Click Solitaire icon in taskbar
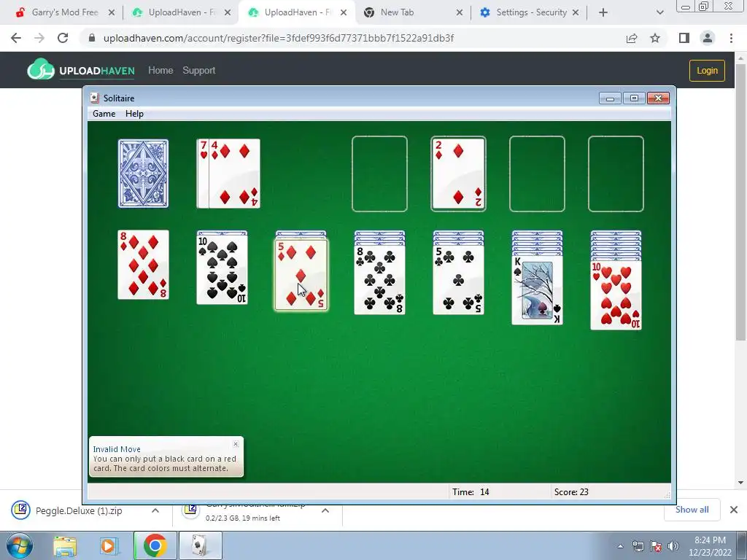 tap(201, 545)
